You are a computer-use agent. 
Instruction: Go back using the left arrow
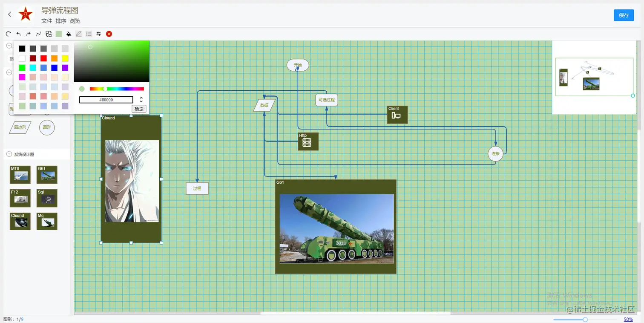click(x=10, y=14)
